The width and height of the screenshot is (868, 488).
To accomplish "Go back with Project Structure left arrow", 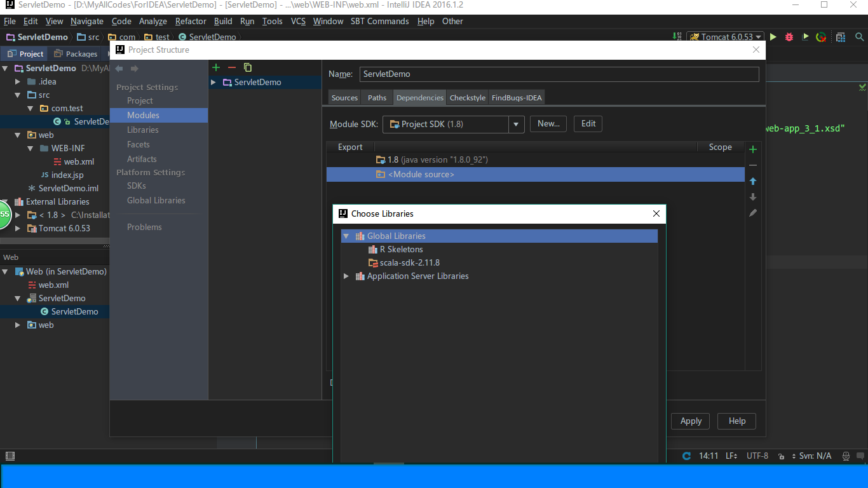I will click(x=119, y=69).
